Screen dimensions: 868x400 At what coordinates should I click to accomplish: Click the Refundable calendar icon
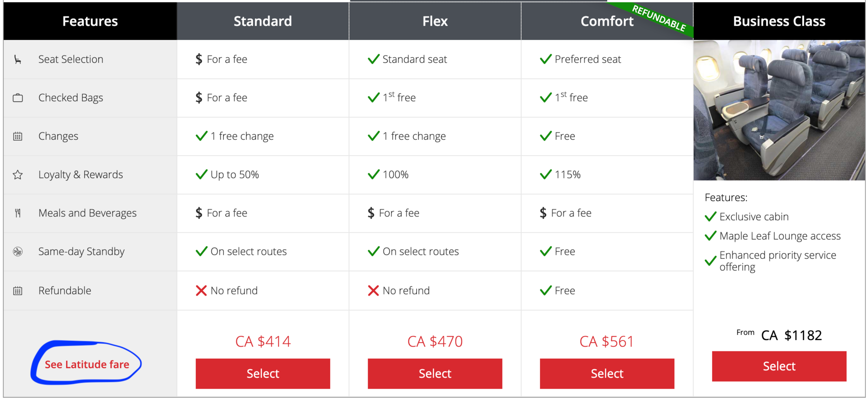18,291
